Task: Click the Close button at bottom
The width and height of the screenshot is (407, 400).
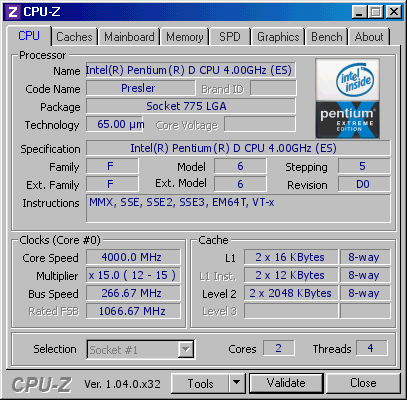Action: [363, 383]
